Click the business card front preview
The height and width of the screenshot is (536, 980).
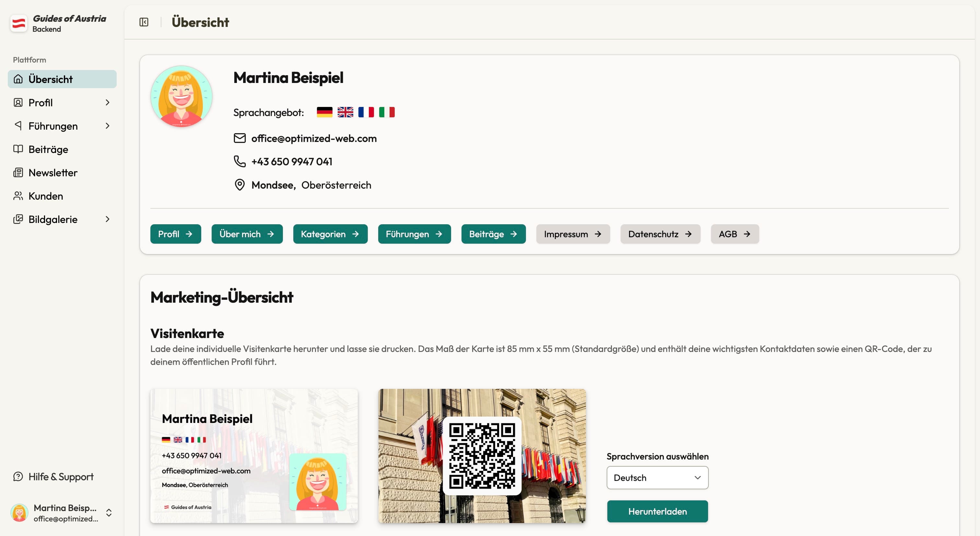pyautogui.click(x=254, y=456)
